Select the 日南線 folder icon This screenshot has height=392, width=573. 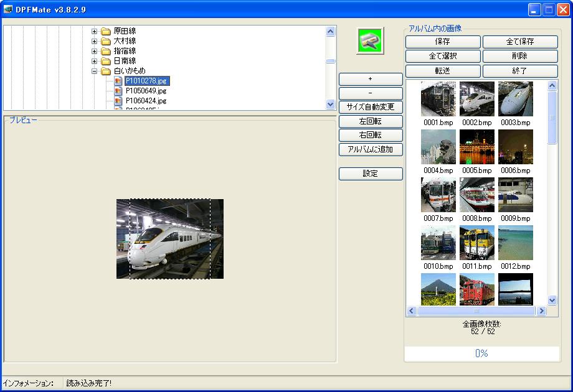click(106, 61)
